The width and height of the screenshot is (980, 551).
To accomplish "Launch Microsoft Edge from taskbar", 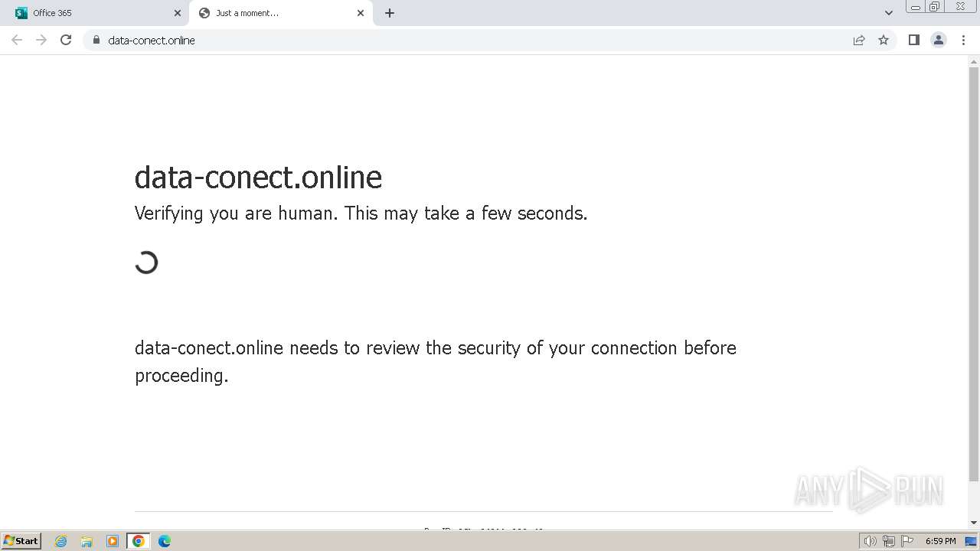I will [x=164, y=541].
